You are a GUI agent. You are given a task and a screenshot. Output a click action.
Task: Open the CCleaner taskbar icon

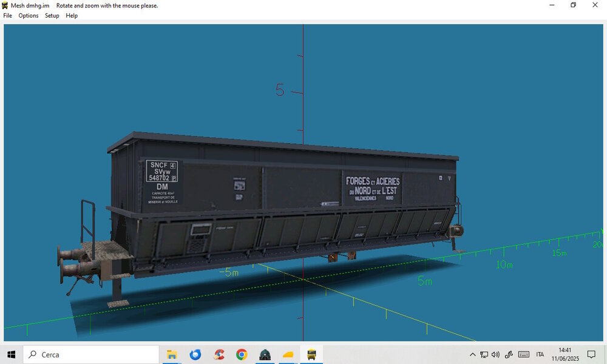pos(219,354)
